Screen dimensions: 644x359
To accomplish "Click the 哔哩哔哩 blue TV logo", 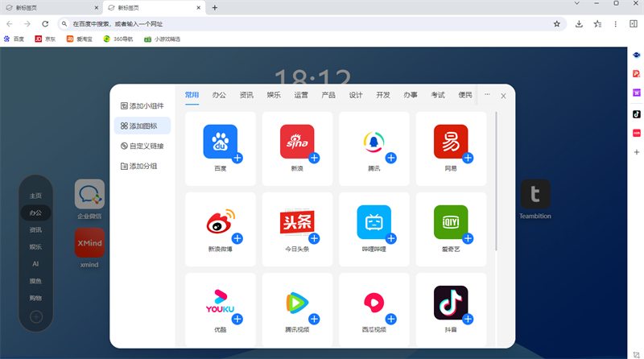I will 374,222.
